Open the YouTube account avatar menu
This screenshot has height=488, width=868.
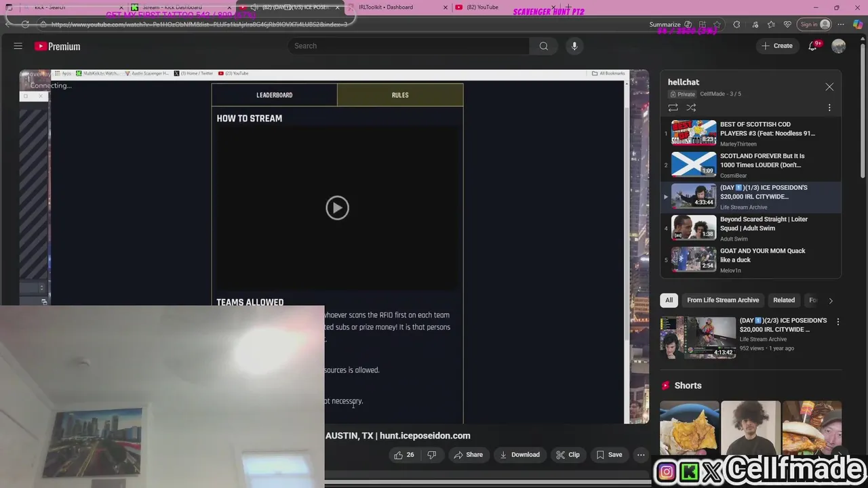(x=839, y=46)
